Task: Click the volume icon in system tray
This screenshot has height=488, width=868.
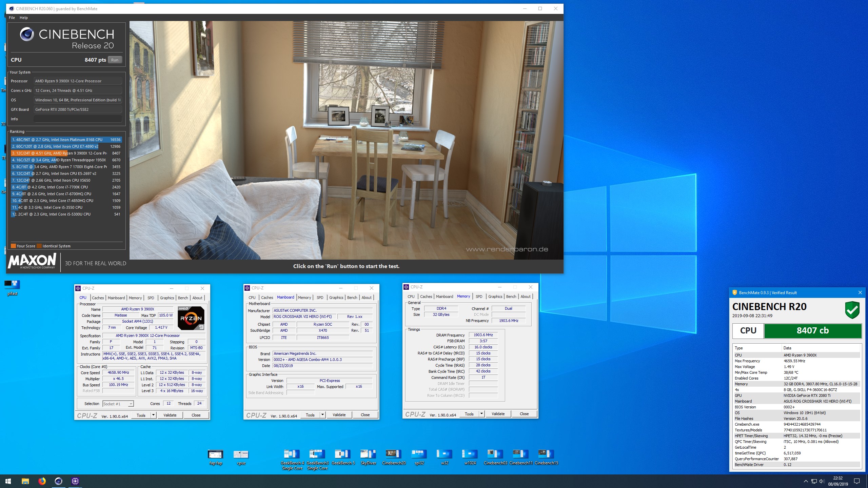Action: pos(822,481)
